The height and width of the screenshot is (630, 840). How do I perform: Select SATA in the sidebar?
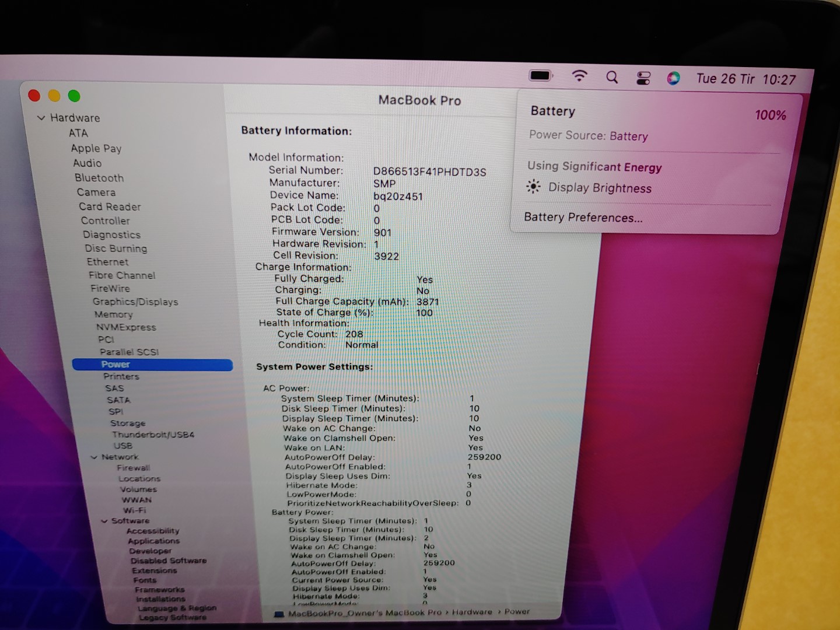point(118,400)
